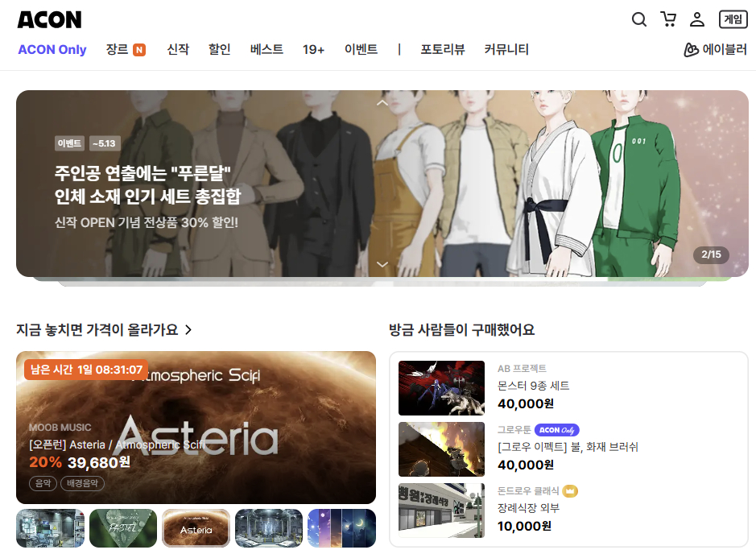
Task: Click the 게임 button
Action: 733,19
